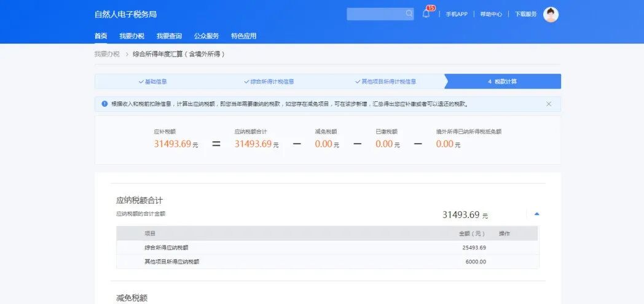Focus the header search box
644x304 pixels.
380,14
